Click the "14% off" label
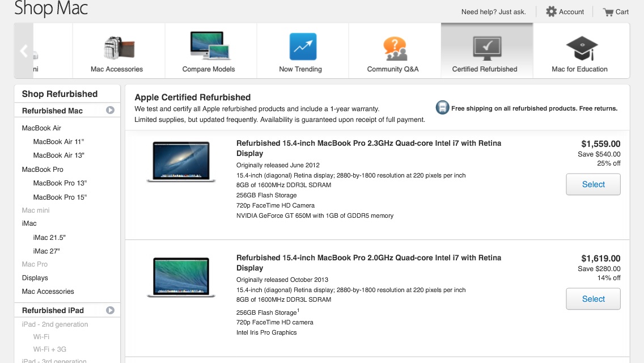This screenshot has width=644, height=363. (x=609, y=278)
